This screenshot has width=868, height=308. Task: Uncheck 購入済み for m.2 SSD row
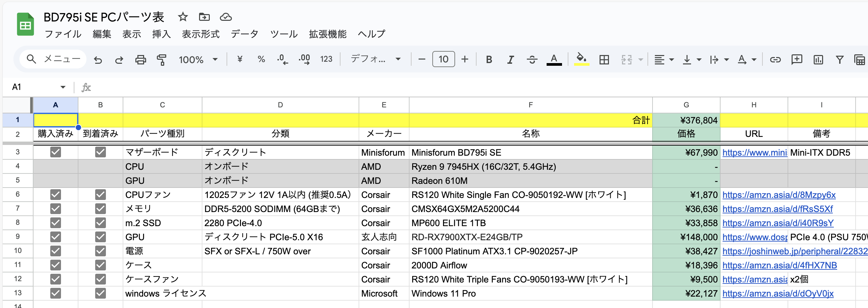click(56, 223)
